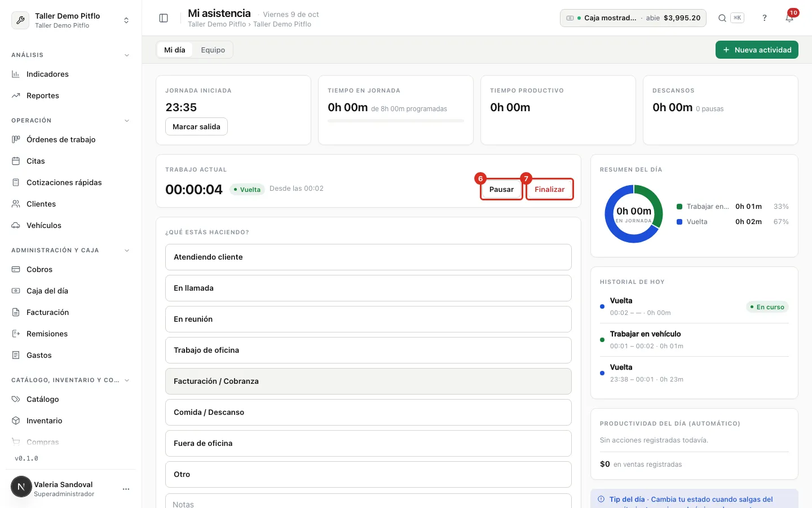This screenshot has width=812, height=508.
Task: Select the En llamada activity
Action: coord(368,288)
